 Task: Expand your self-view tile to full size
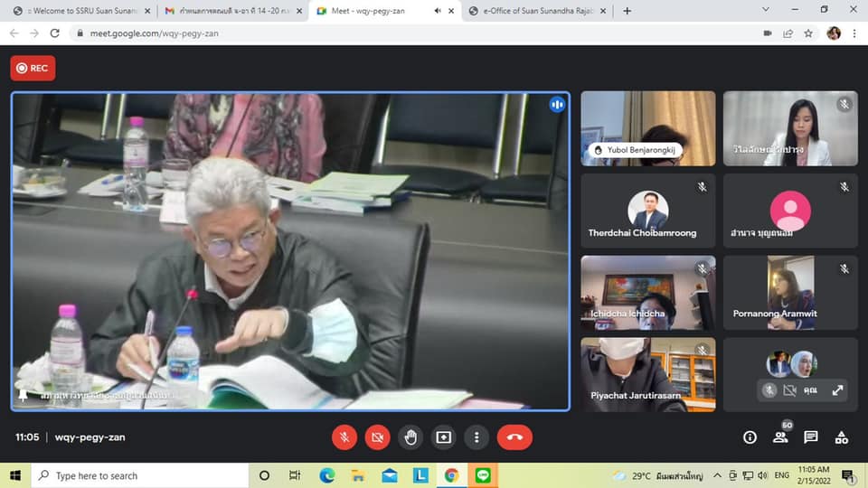[x=837, y=390]
